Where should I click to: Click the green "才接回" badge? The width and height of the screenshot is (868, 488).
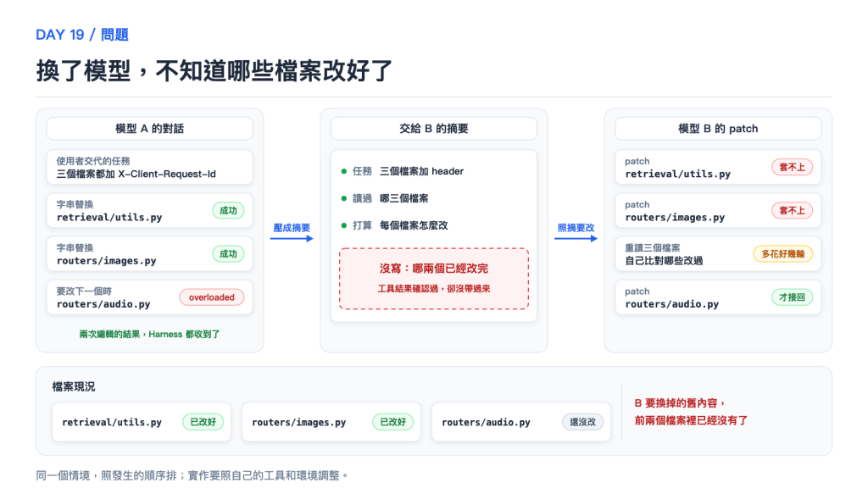793,297
